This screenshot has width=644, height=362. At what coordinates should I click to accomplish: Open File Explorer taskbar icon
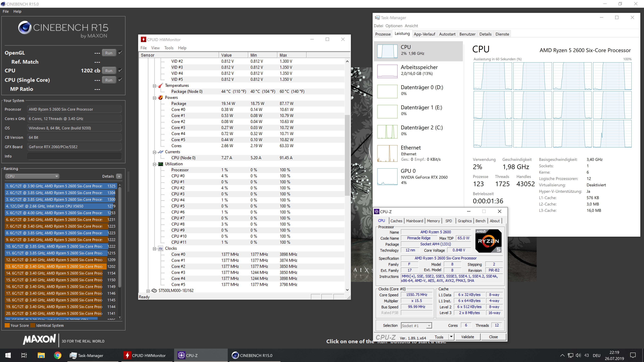click(41, 355)
